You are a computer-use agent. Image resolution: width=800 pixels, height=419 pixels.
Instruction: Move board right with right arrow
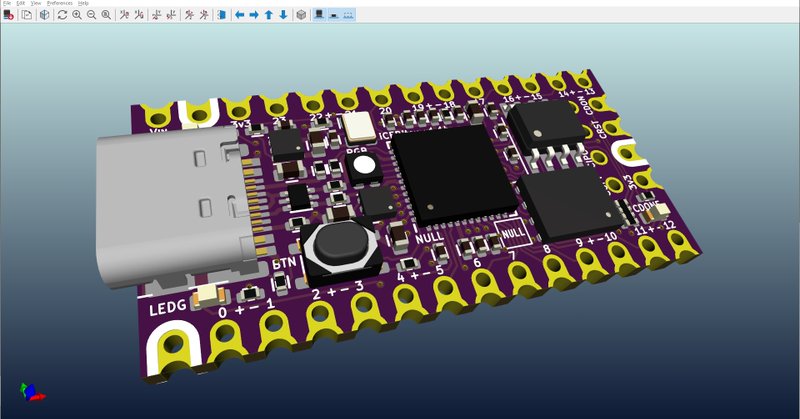coord(254,15)
